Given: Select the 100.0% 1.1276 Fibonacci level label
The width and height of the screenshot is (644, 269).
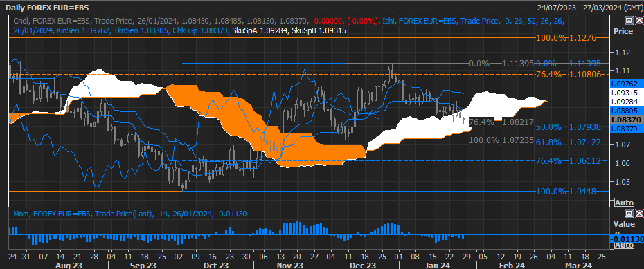Looking at the screenshot, I should (x=566, y=38).
